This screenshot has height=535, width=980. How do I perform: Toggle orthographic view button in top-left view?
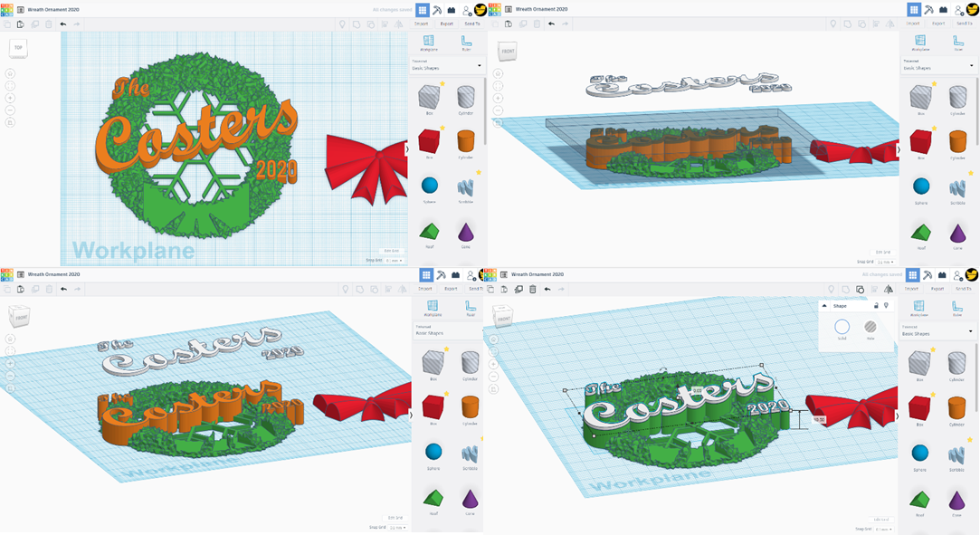[10, 122]
